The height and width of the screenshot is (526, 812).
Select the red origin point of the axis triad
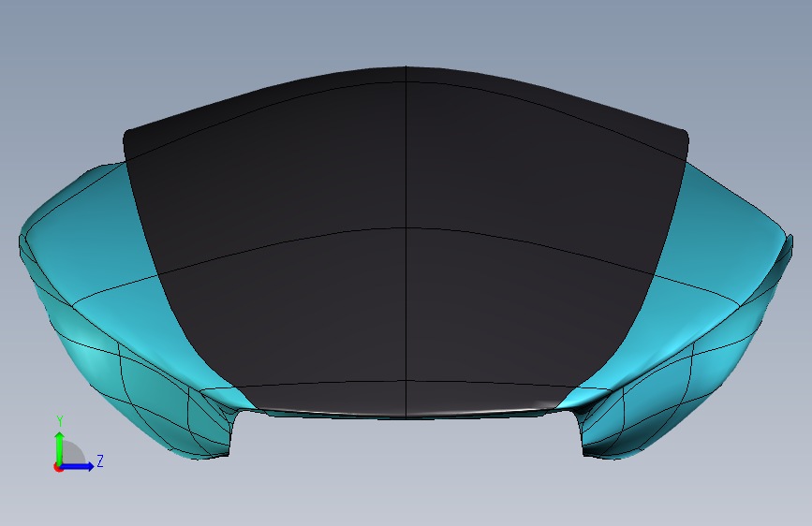point(58,467)
